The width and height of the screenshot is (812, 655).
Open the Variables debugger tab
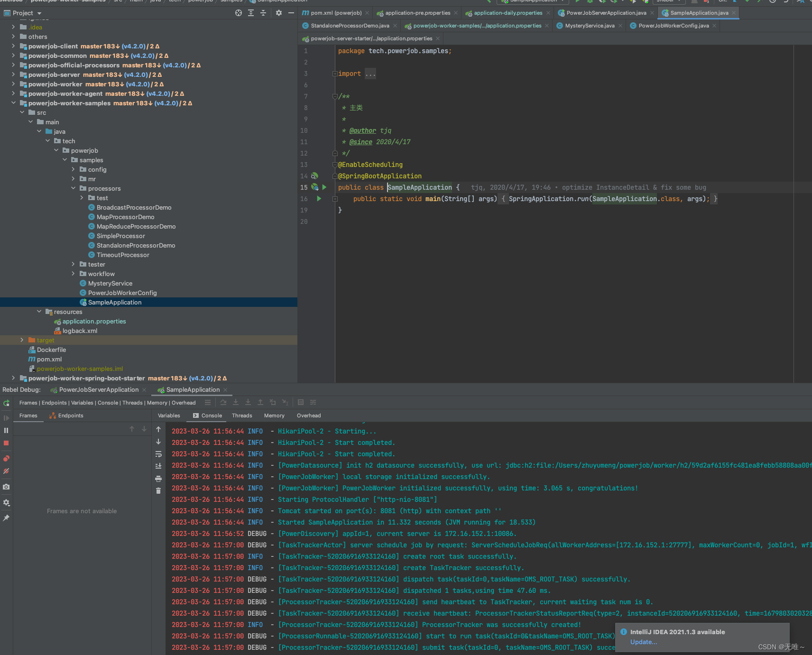[169, 415]
